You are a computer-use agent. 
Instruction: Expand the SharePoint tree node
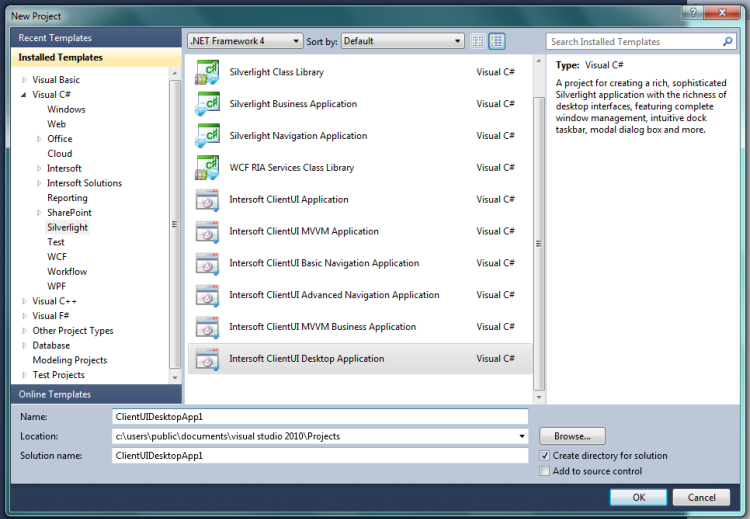pyautogui.click(x=39, y=213)
